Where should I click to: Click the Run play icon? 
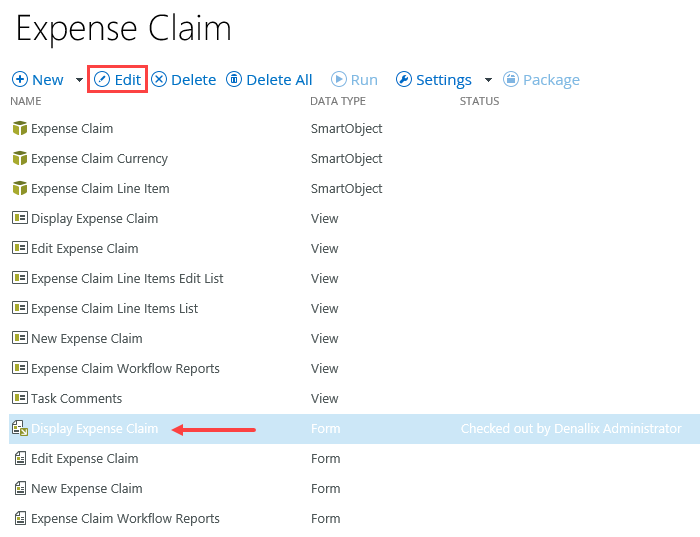click(339, 80)
